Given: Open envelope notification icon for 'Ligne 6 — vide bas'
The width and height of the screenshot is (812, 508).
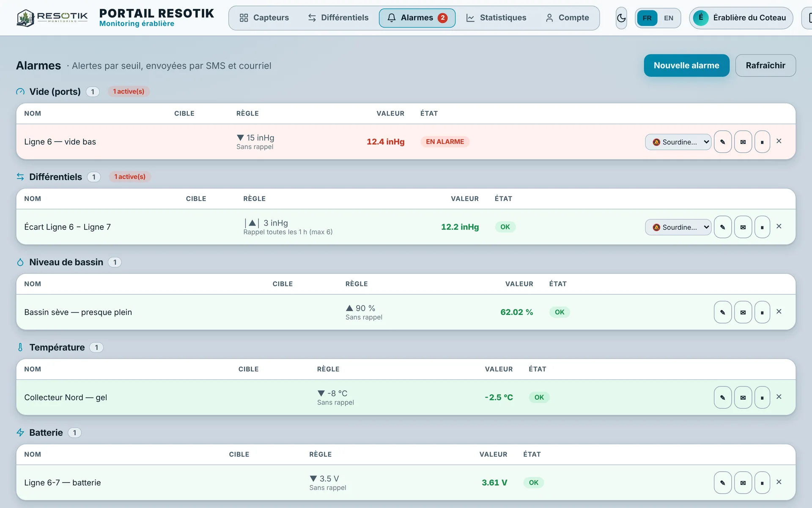Looking at the screenshot, I should click(743, 142).
